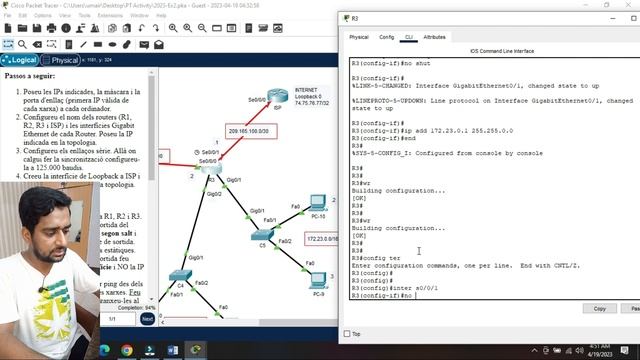Pick the Draw Line tool
The width and height of the screenshot is (640, 360).
tap(83, 44)
